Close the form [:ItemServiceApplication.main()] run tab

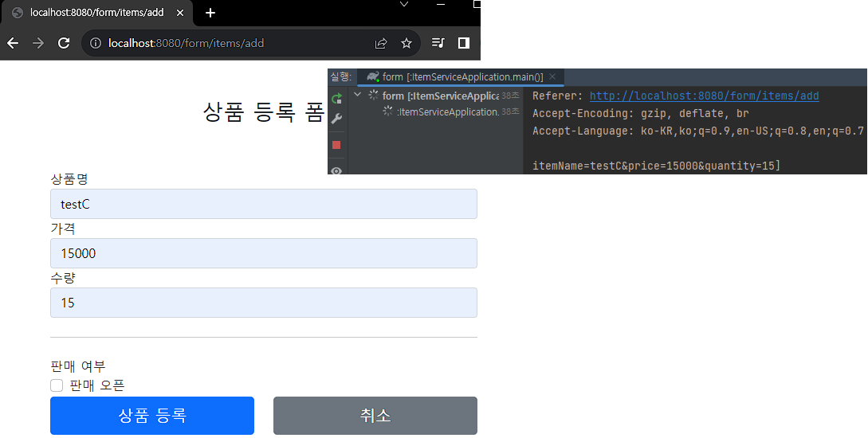click(x=552, y=77)
